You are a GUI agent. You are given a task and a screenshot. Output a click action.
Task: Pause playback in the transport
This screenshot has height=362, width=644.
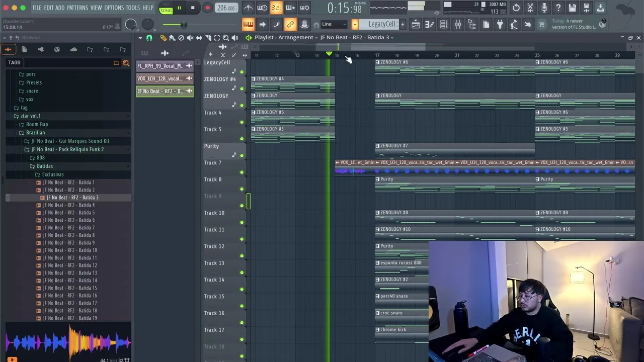179,8
